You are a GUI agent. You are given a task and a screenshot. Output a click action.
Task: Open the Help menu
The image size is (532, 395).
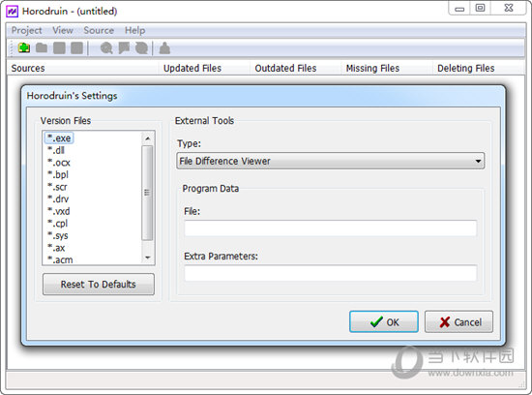pos(135,30)
